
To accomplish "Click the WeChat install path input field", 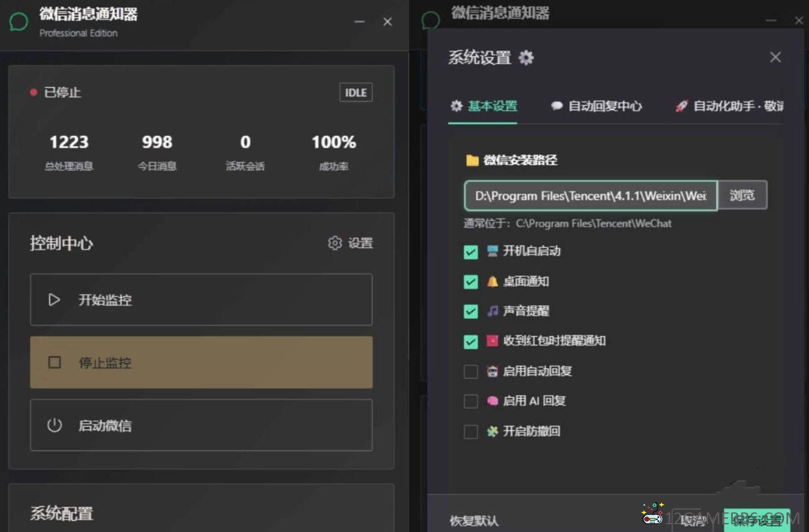I will (x=590, y=196).
